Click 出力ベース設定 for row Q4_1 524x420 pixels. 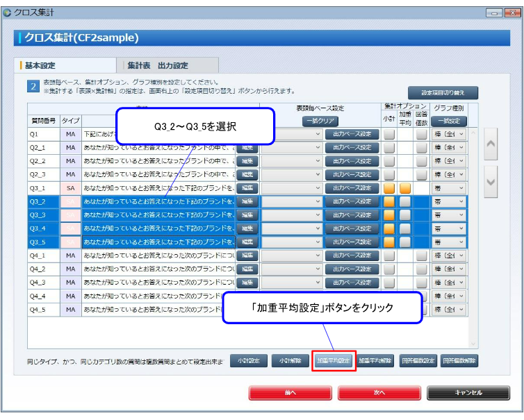352,255
